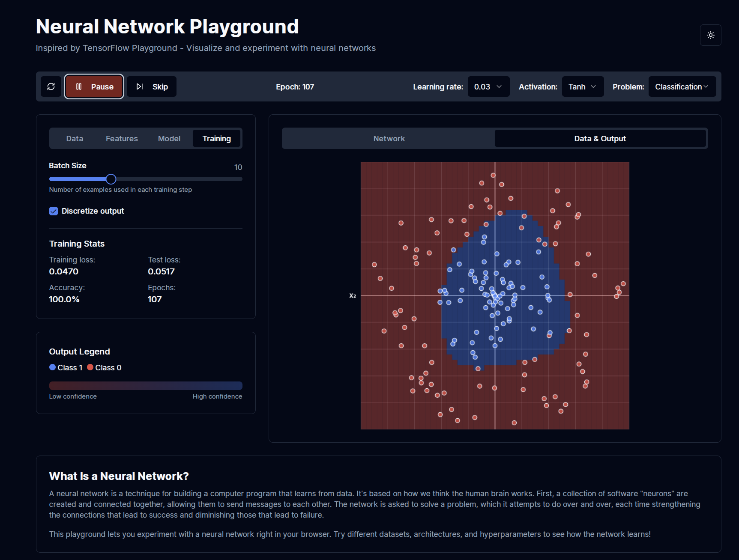Open the Model tab

[169, 138]
